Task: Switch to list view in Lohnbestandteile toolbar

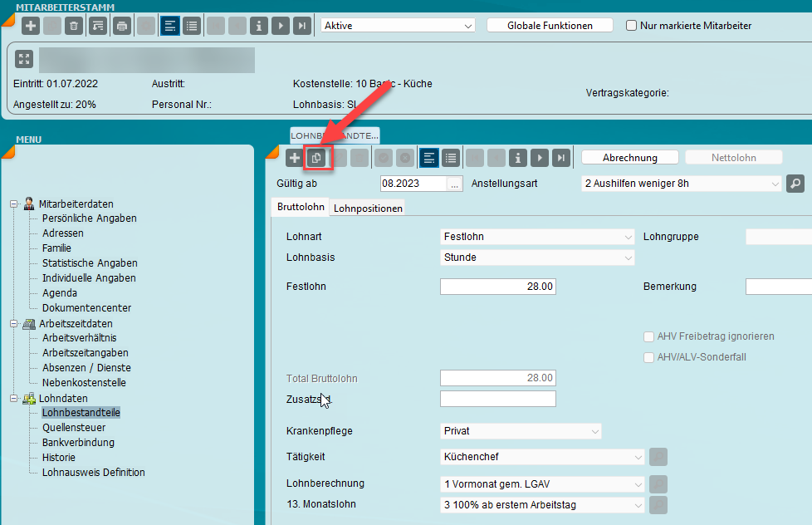Action: click(451, 158)
